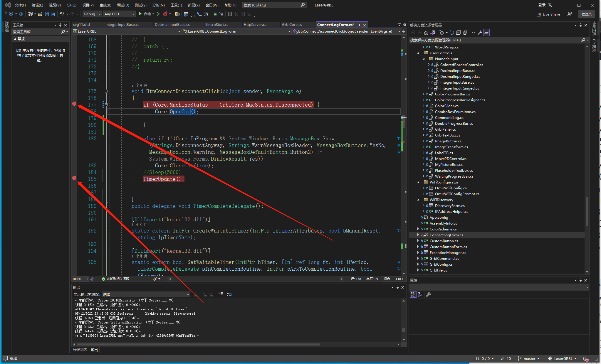Open the Debug configuration dropdown
The image size is (601, 364).
[92, 14]
